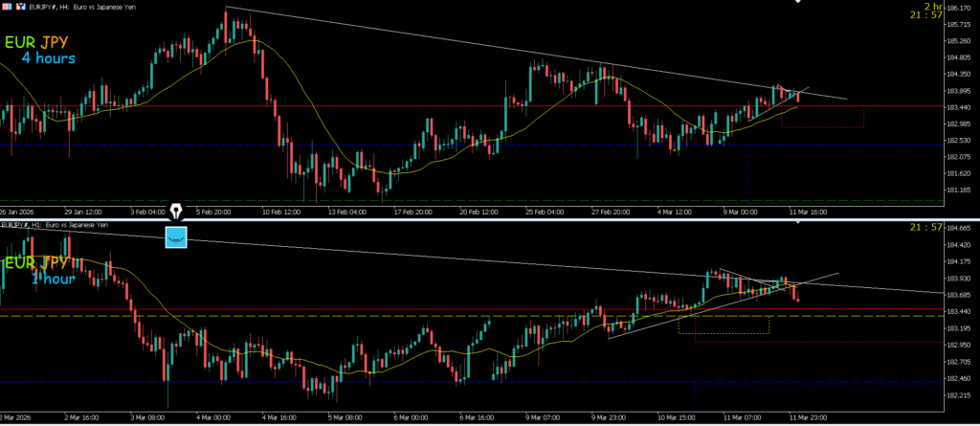Click the pen nib marker icon

pyautogui.click(x=177, y=211)
